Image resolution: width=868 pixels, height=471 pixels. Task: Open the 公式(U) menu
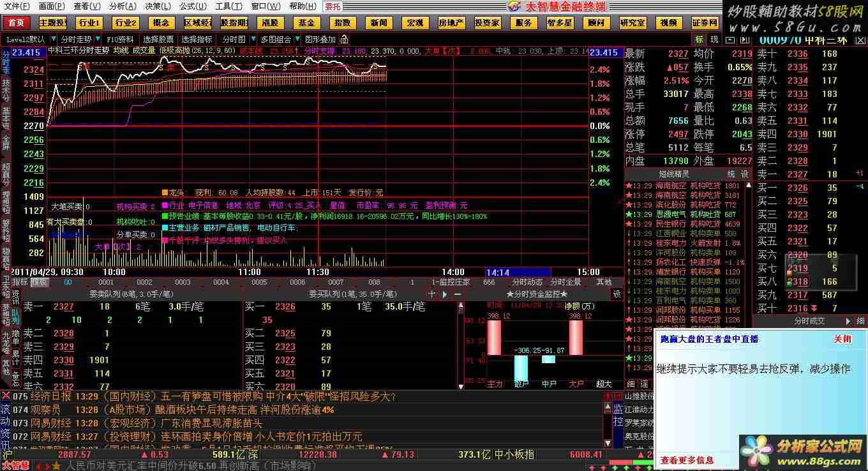(x=193, y=6)
